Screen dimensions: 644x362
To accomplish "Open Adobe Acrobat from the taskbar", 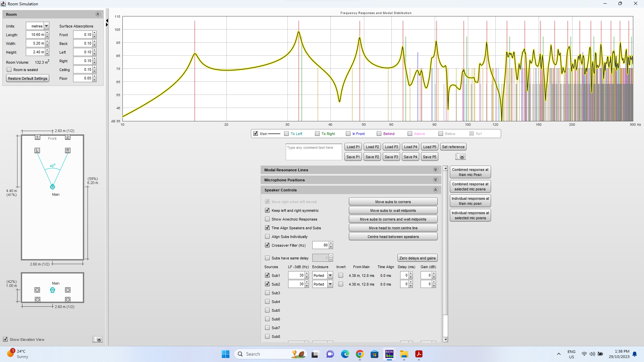I will point(419,354).
